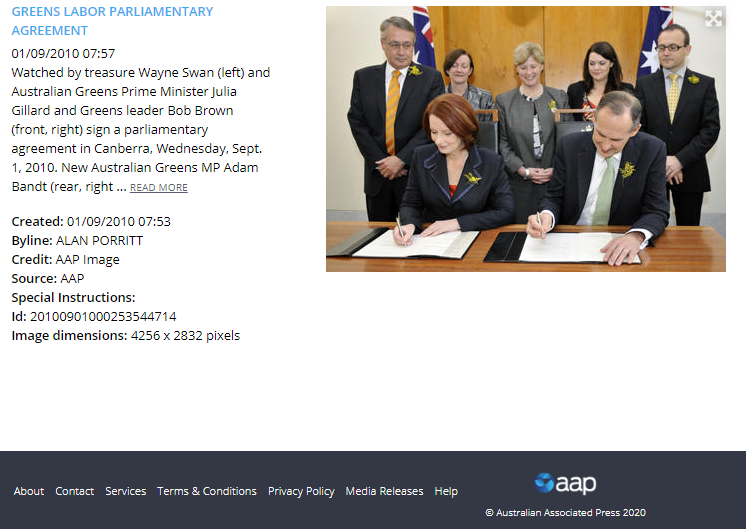Expand caption with READ MORE
The image size is (746, 529).
[x=159, y=187]
